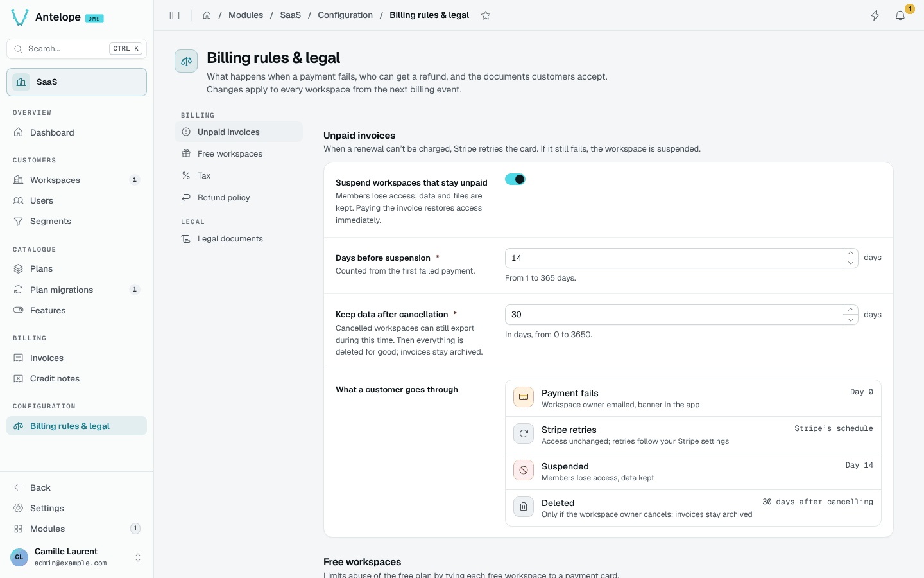Select Unpaid invoices section tab
Image resolution: width=924 pixels, height=578 pixels.
[239, 132]
